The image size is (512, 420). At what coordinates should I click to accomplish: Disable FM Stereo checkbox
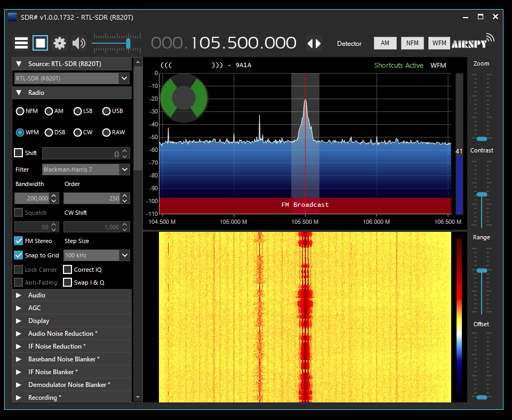coord(19,241)
